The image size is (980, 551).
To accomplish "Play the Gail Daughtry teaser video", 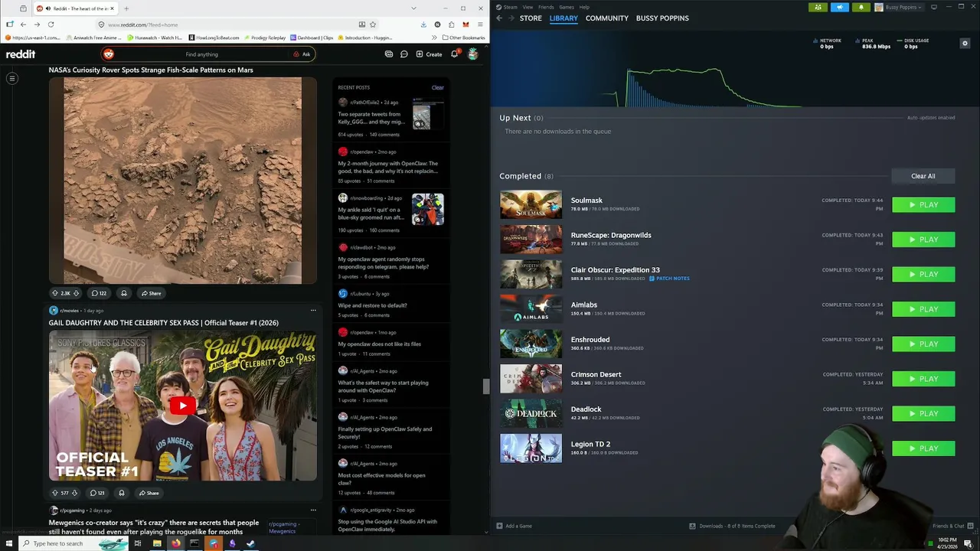I will point(182,406).
